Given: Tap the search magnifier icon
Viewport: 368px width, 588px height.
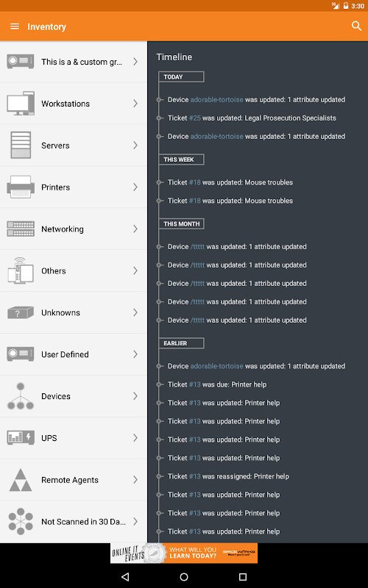Looking at the screenshot, I should point(356,26).
